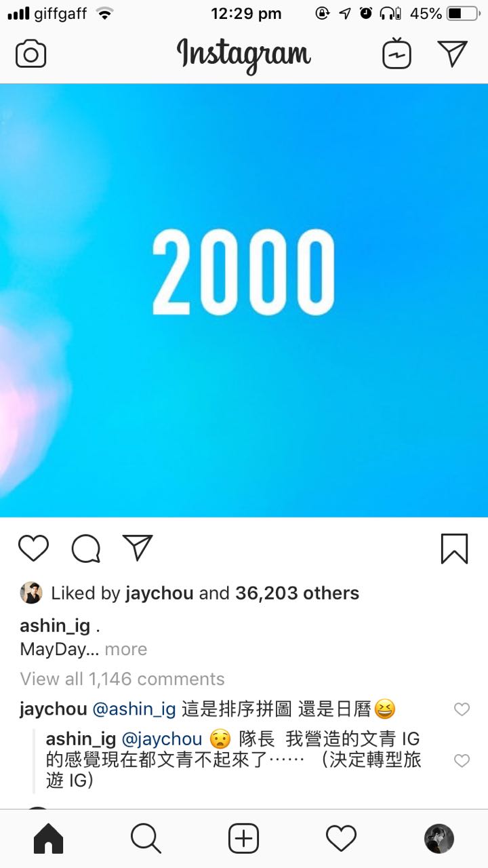Tap the @ashin_ig mention in jaychou's comment
This screenshot has height=868, width=488.
click(134, 710)
